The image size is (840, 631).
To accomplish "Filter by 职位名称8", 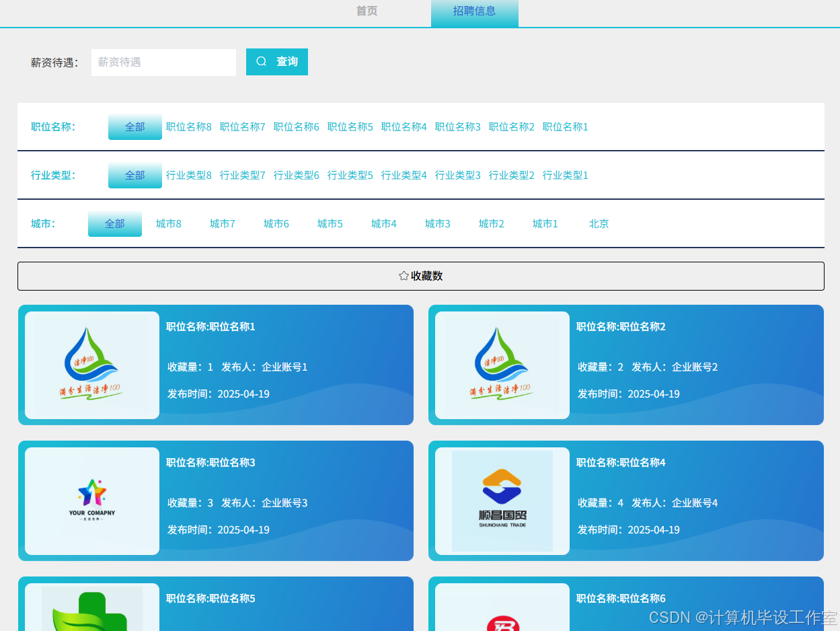I will (x=189, y=126).
